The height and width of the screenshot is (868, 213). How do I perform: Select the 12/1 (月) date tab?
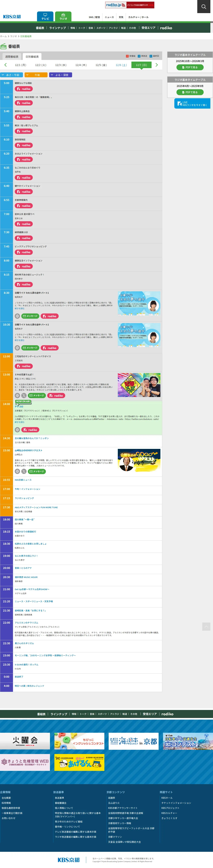pos(20,65)
